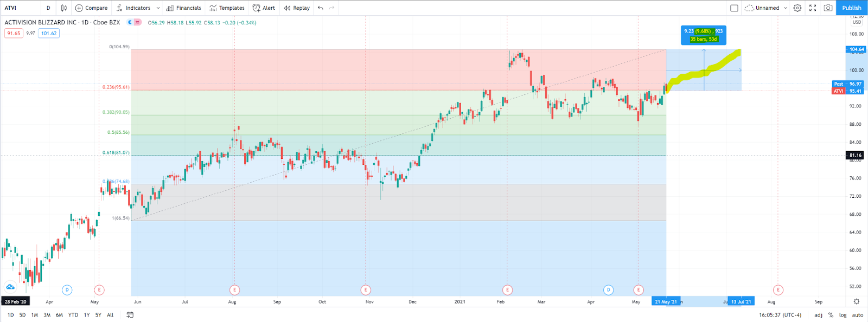Open the D timeframe interval selector
Viewport: 868px width, 322px height.
coord(48,8)
